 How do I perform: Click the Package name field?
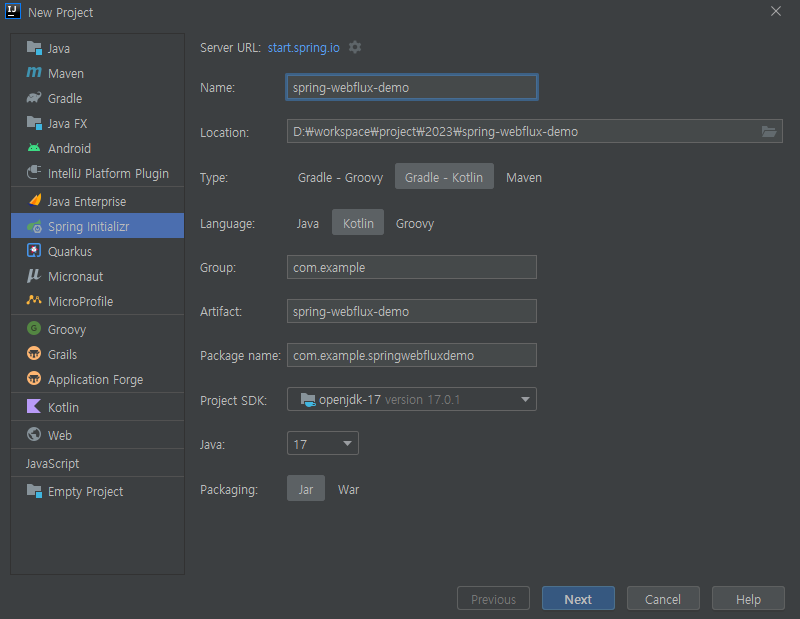click(x=412, y=355)
